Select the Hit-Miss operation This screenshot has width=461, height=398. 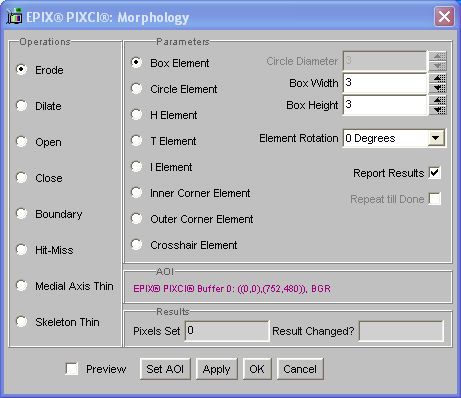[22, 250]
